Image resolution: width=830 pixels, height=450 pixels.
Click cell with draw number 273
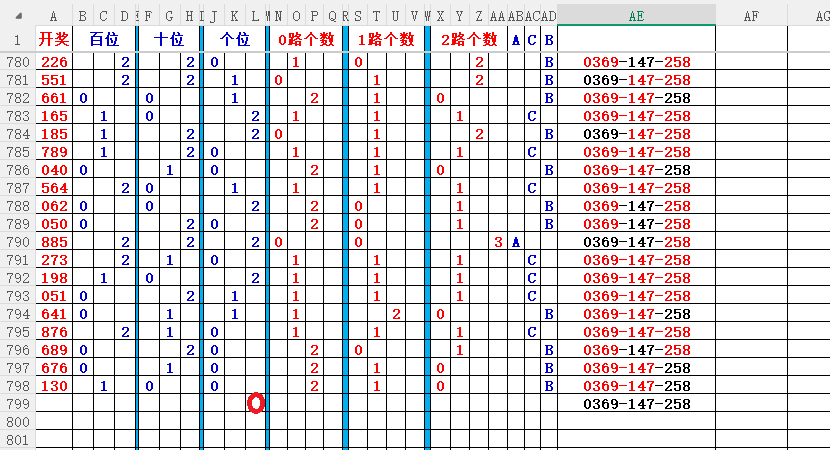click(x=53, y=260)
